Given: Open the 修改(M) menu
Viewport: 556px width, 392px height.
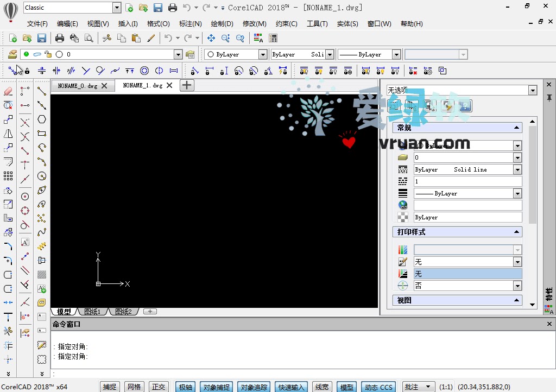Looking at the screenshot, I should coord(254,24).
